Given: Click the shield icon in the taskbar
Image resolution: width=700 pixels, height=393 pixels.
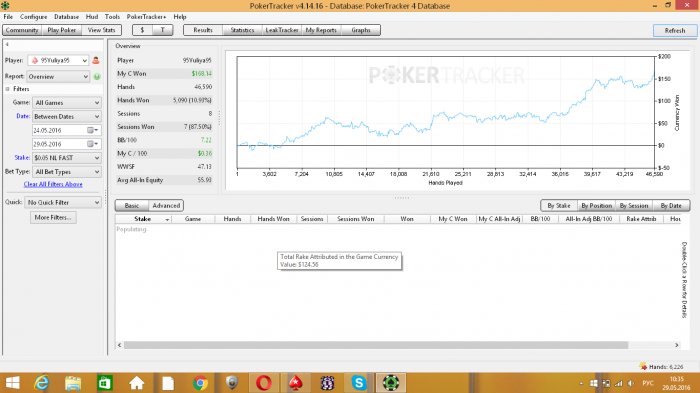Looking at the screenshot, I should point(231,383).
